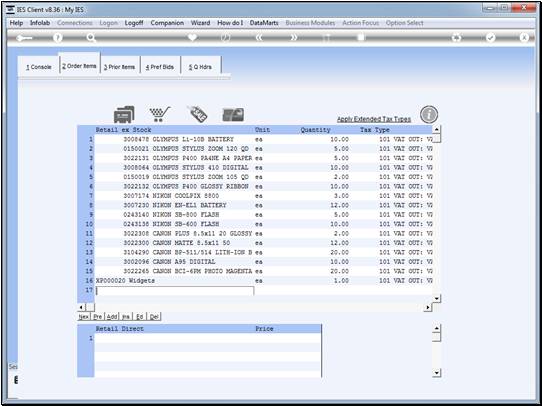Viewport: 542px width, 406px height.
Task: Open the DataMarts menu
Action: (264, 23)
